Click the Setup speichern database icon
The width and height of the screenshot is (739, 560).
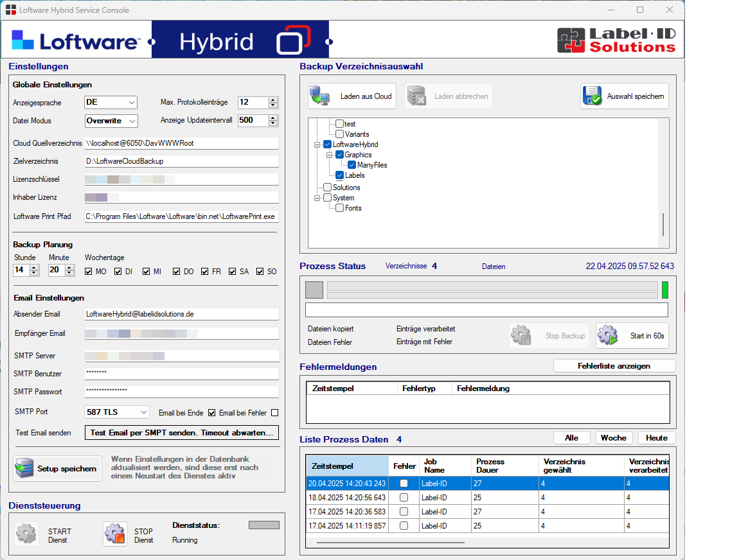coord(24,468)
